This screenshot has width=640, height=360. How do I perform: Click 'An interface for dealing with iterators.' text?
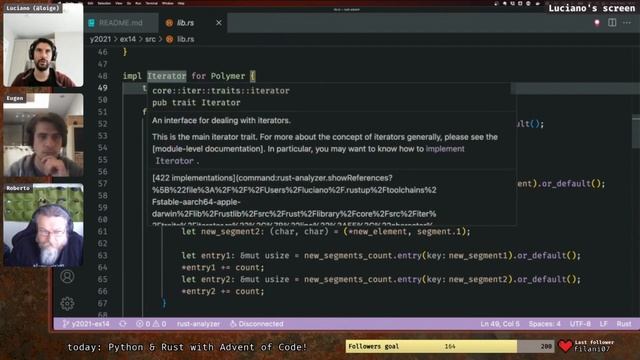221,121
